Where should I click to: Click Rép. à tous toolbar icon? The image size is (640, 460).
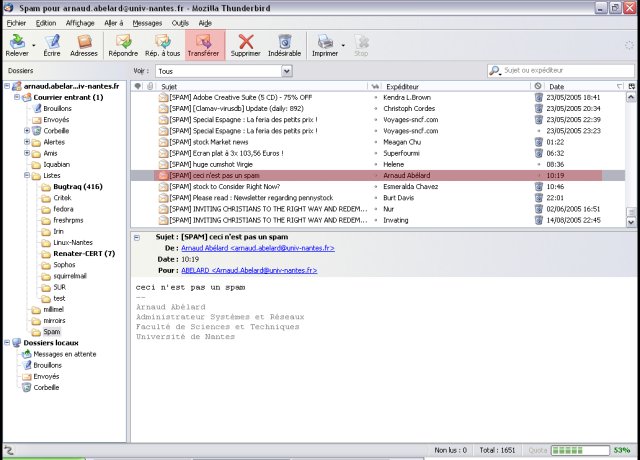162,45
